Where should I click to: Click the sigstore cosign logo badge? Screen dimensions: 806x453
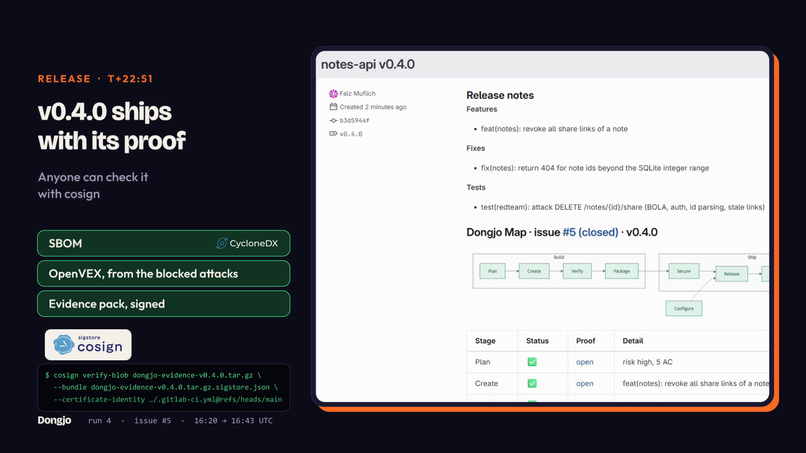click(88, 345)
